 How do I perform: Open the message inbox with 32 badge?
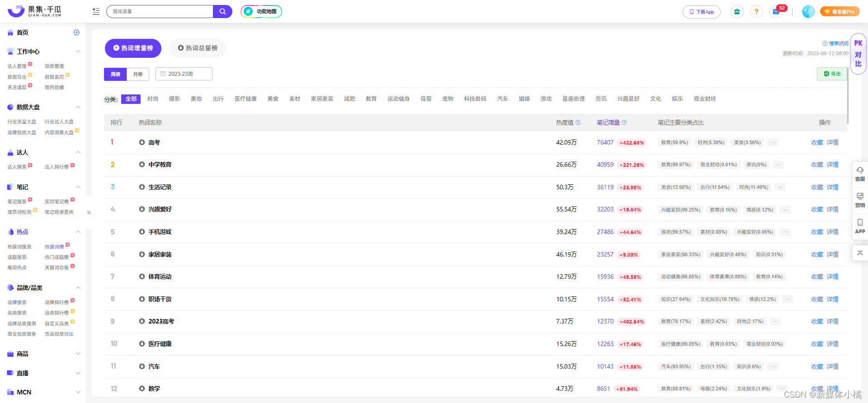pos(776,12)
